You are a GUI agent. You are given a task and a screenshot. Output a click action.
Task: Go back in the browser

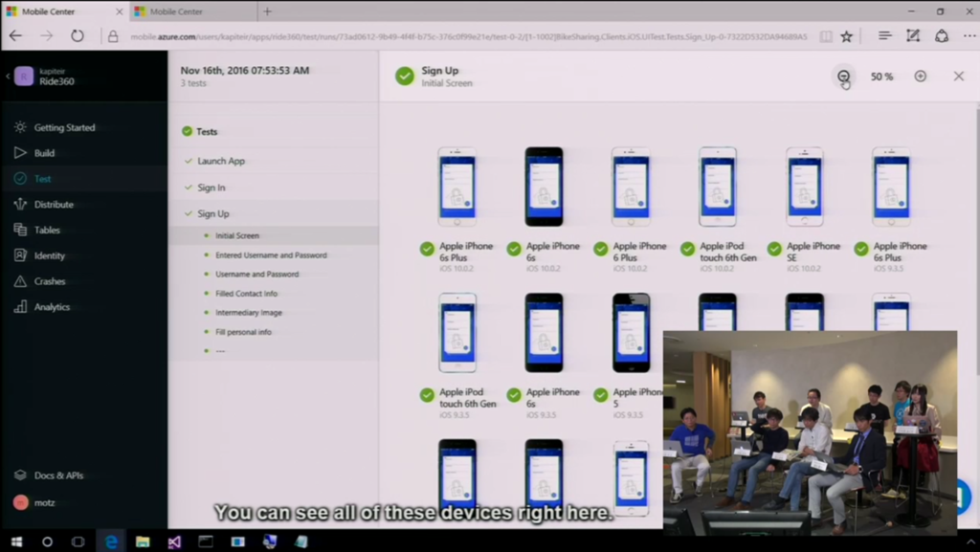point(15,36)
